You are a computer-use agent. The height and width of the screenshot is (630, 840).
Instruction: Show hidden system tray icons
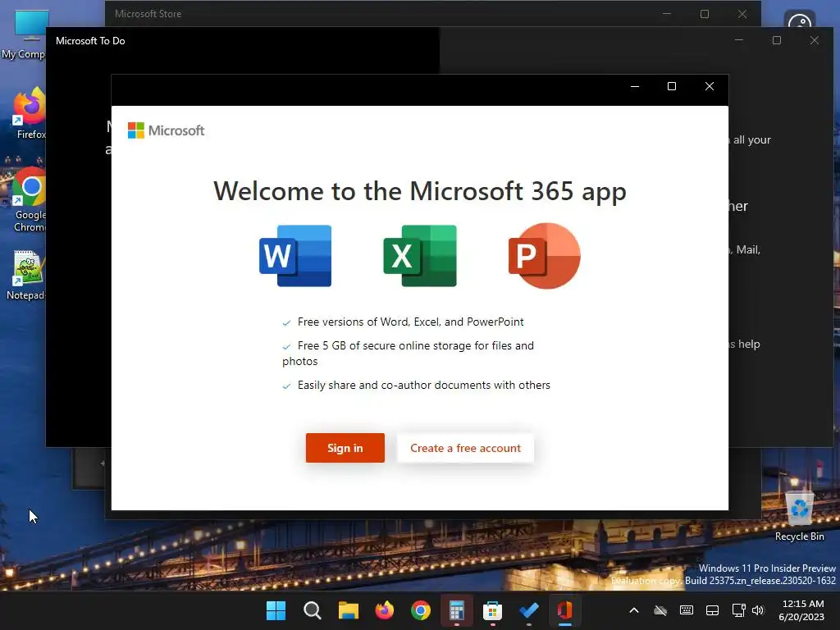coord(634,610)
